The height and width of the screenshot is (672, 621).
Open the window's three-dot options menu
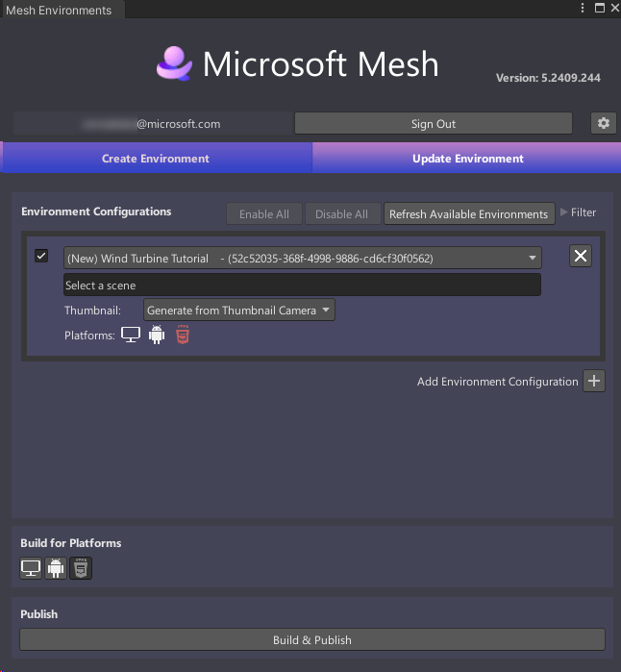point(582,8)
